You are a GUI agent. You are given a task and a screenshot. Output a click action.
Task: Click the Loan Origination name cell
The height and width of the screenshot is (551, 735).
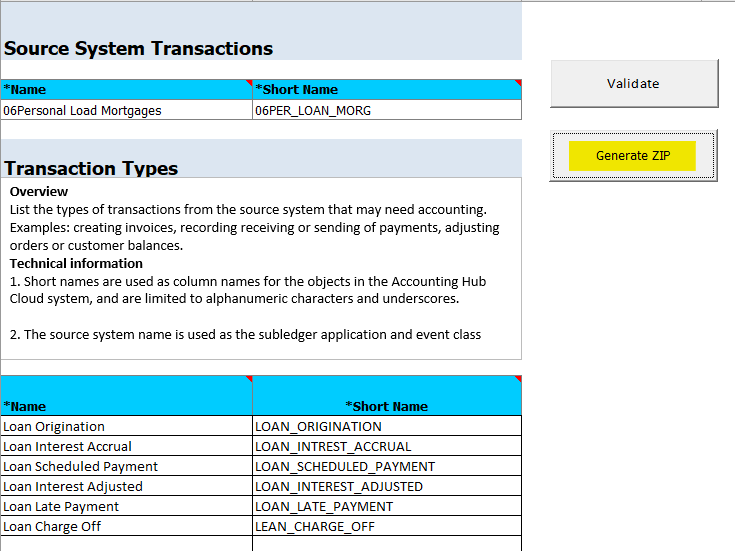pyautogui.click(x=126, y=427)
